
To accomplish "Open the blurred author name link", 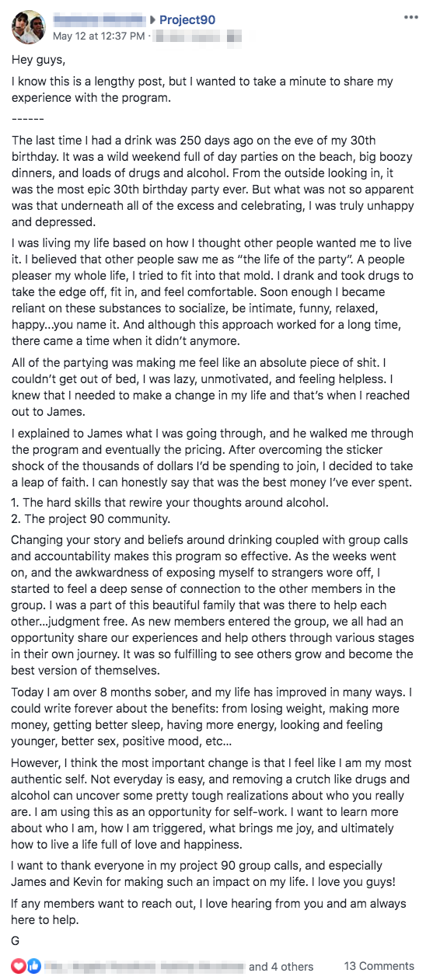I will pyautogui.click(x=100, y=20).
